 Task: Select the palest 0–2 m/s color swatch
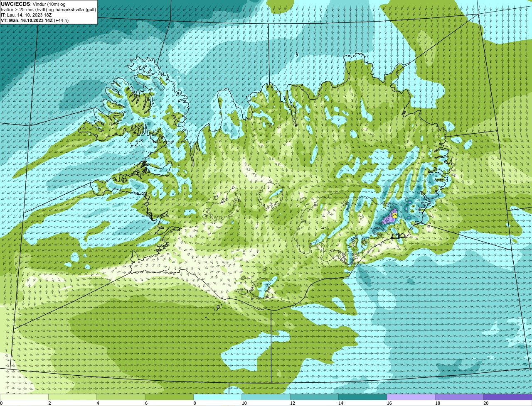25,397
